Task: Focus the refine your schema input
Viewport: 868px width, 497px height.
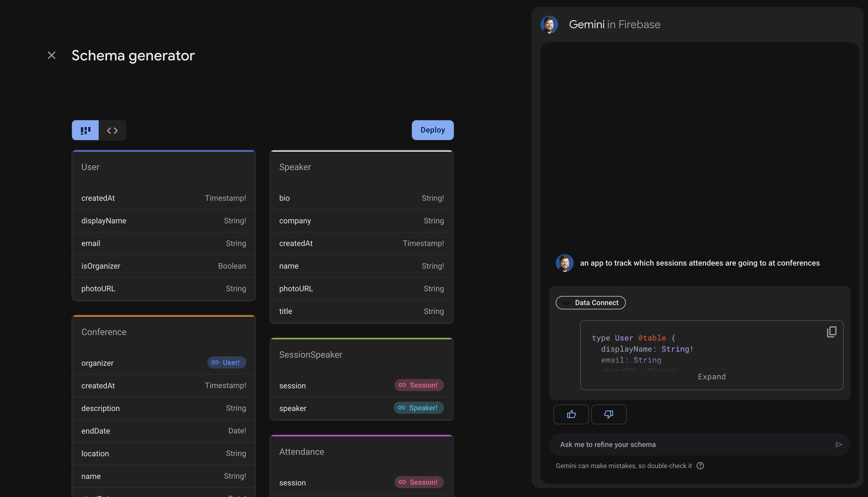Action: pos(690,444)
